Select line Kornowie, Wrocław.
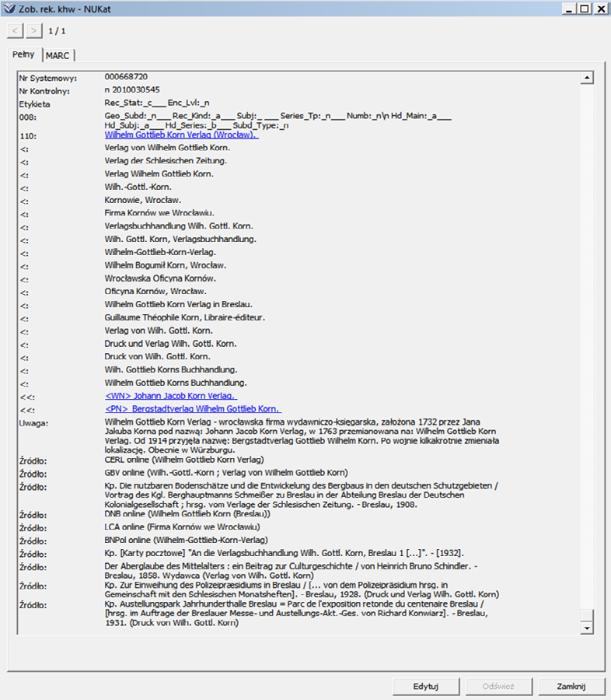Image resolution: width=611 pixels, height=700 pixels. [x=143, y=200]
